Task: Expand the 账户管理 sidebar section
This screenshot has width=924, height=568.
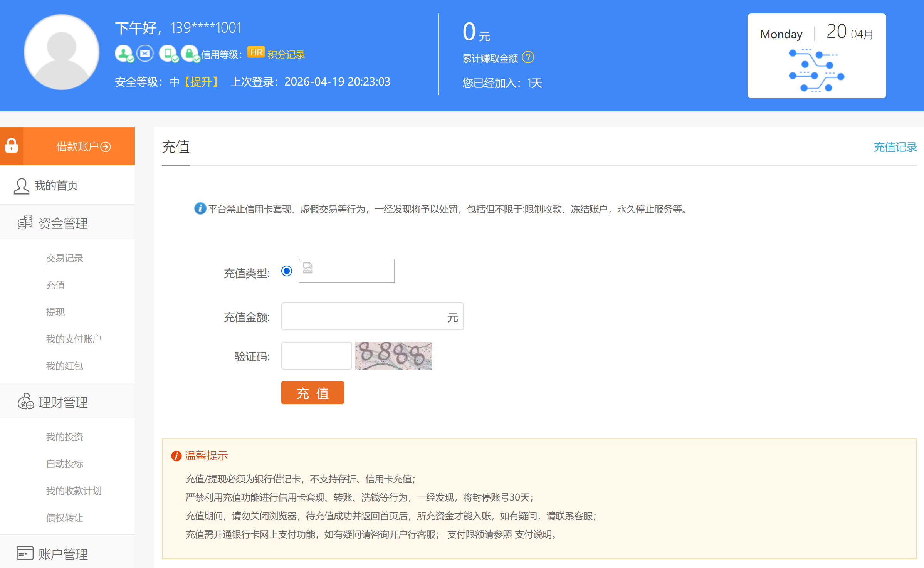Action: coord(63,554)
